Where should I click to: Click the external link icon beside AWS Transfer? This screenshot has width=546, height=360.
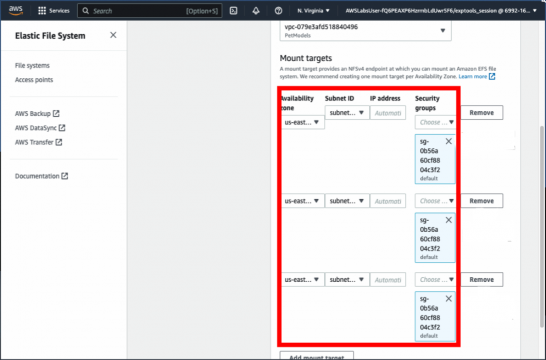pos(59,142)
